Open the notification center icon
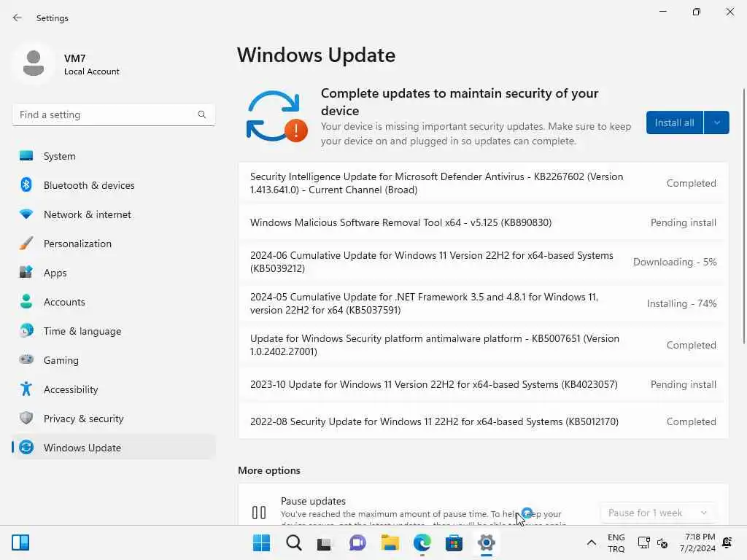 727,542
